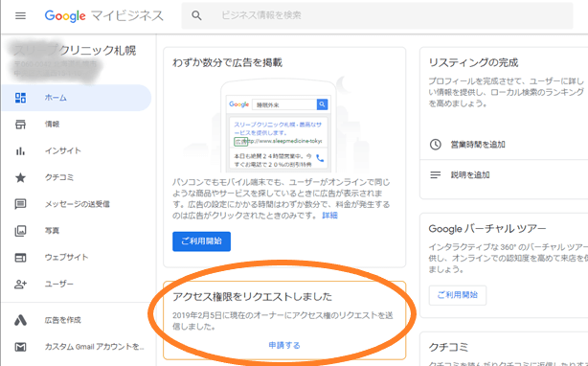Open the ウェブサイト web page icon
Viewport: 588px width, 366px height.
20,258
